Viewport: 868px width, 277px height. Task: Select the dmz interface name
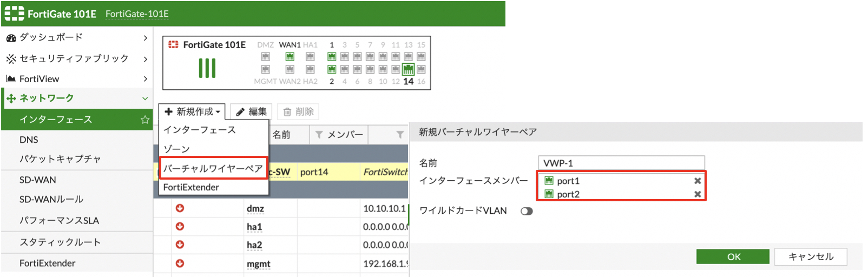tap(255, 209)
